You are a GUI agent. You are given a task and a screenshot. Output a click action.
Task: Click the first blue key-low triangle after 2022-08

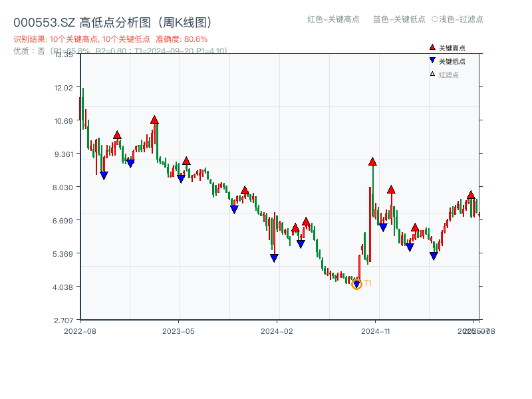click(x=104, y=176)
